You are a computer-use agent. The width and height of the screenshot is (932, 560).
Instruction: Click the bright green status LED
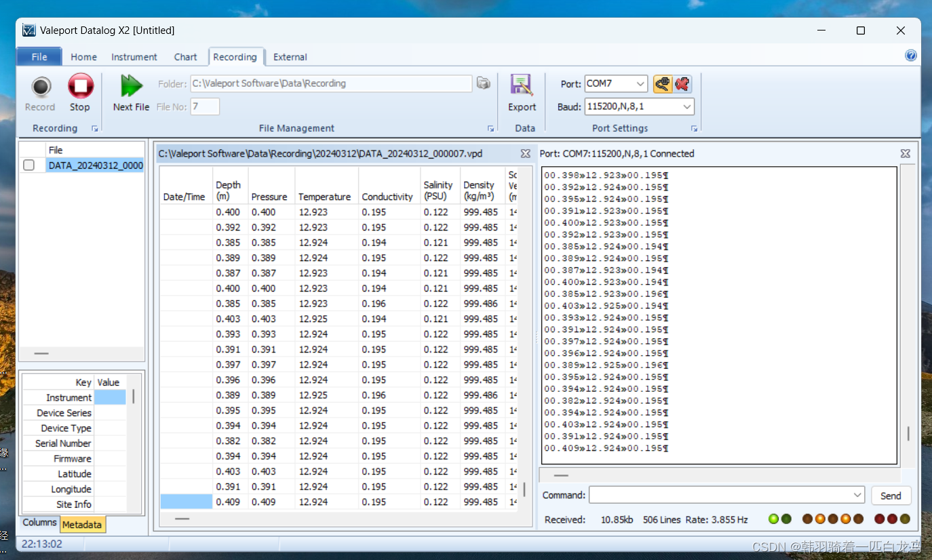coord(773,519)
